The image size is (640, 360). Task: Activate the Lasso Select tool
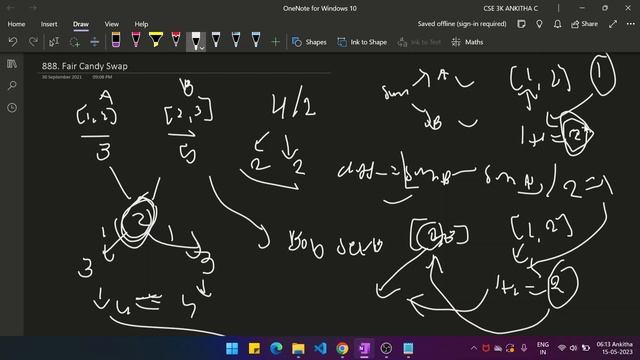click(74, 42)
